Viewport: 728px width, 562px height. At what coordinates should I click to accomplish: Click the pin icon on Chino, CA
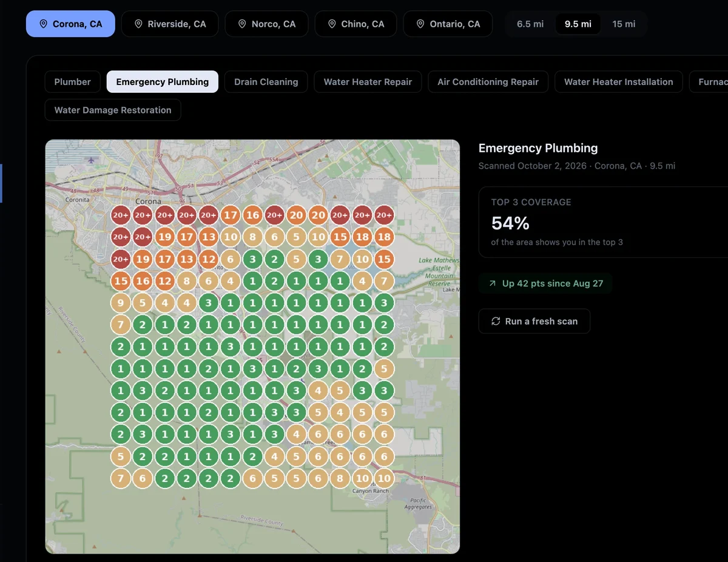point(332,24)
